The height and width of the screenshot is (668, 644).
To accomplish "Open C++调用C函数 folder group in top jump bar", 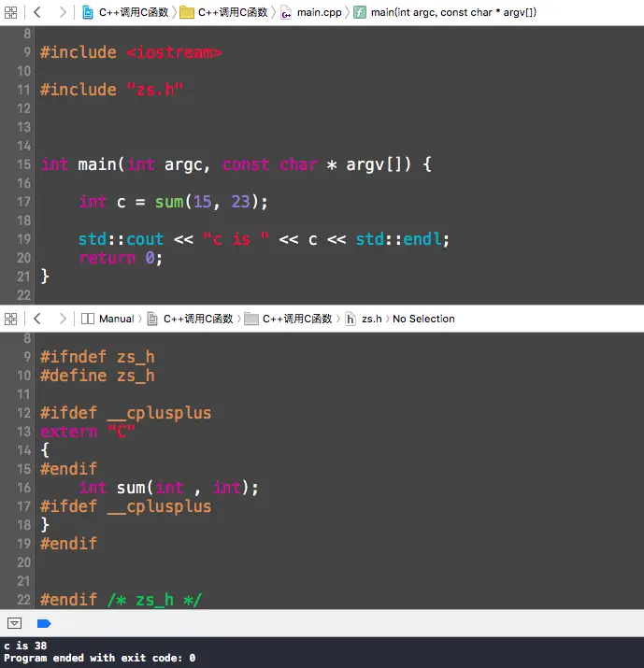I will 233,12.
